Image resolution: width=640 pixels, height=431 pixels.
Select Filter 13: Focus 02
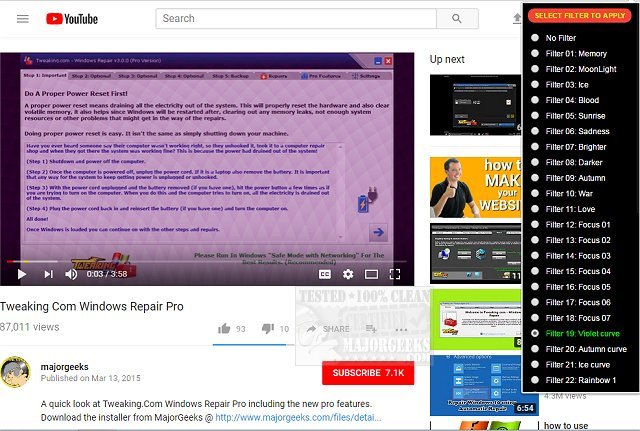571,240
